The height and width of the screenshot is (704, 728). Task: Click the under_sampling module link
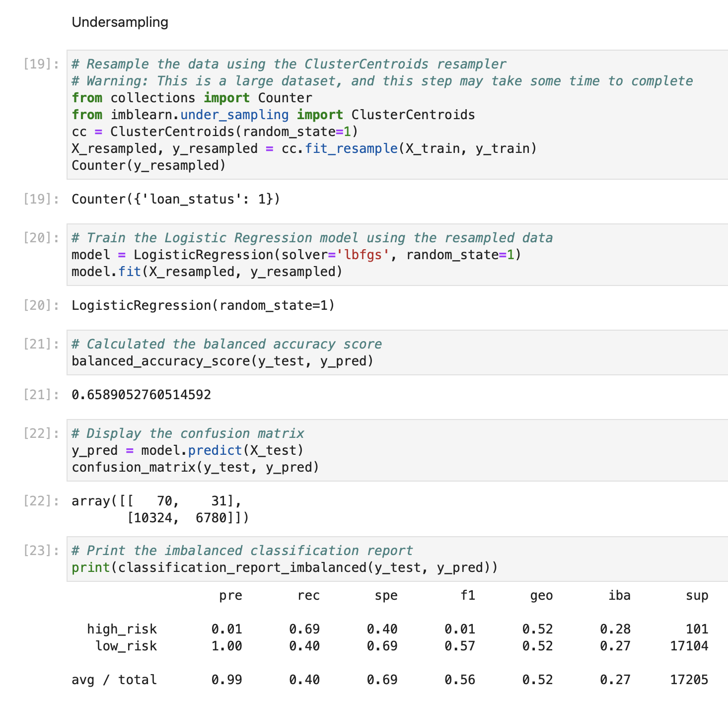(x=234, y=114)
